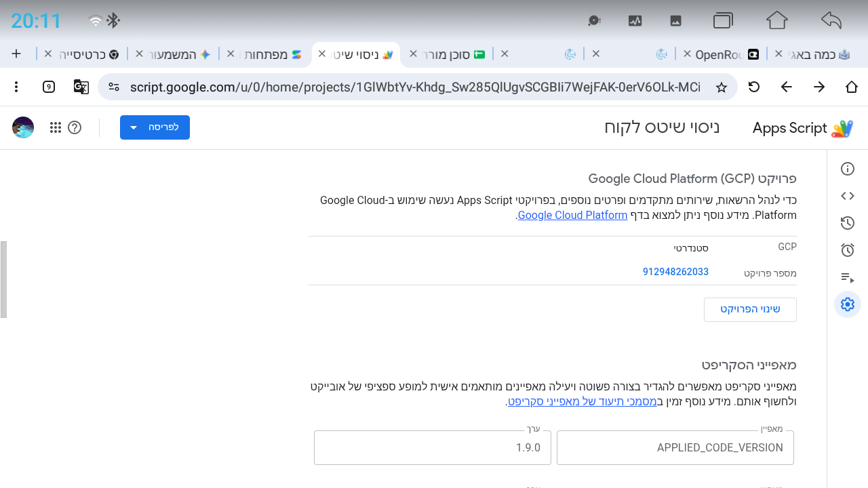Show the open tabs count switcher
Image resolution: width=868 pixels, height=488 pixels.
coord(49,87)
